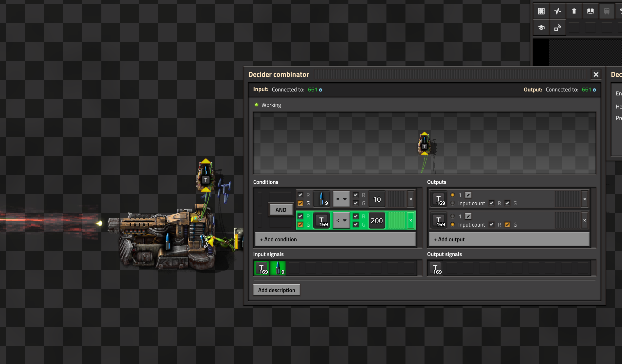Screen dimensions: 622x364
Task: Click the Add output button
Action: tap(509, 239)
